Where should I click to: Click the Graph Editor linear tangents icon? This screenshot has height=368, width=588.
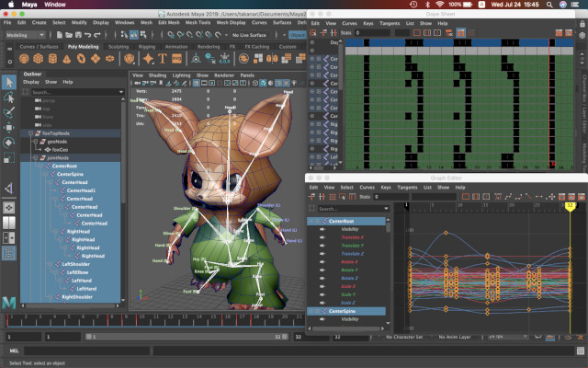(528, 196)
